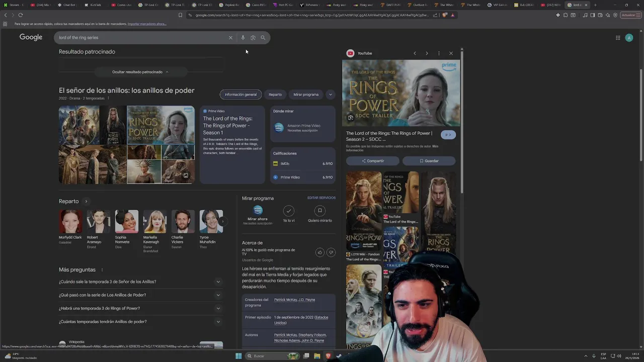Show previous image in YouTube panel

click(x=415, y=53)
